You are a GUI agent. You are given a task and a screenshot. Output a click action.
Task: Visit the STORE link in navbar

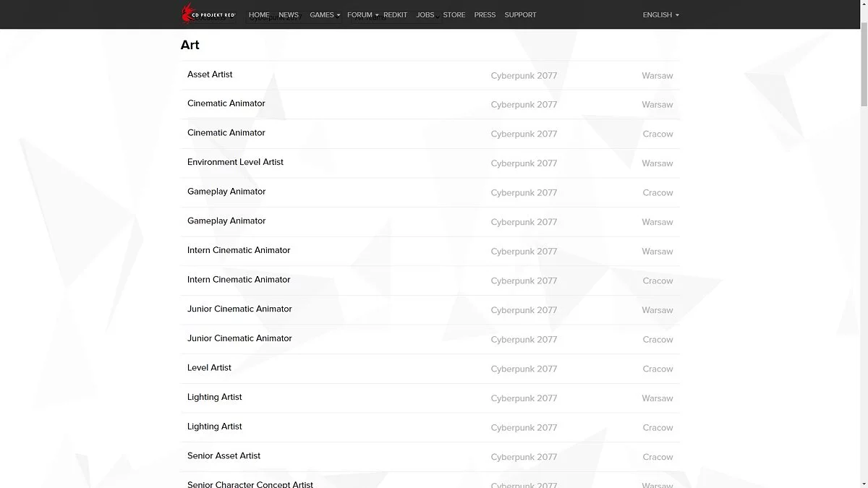[x=454, y=14]
